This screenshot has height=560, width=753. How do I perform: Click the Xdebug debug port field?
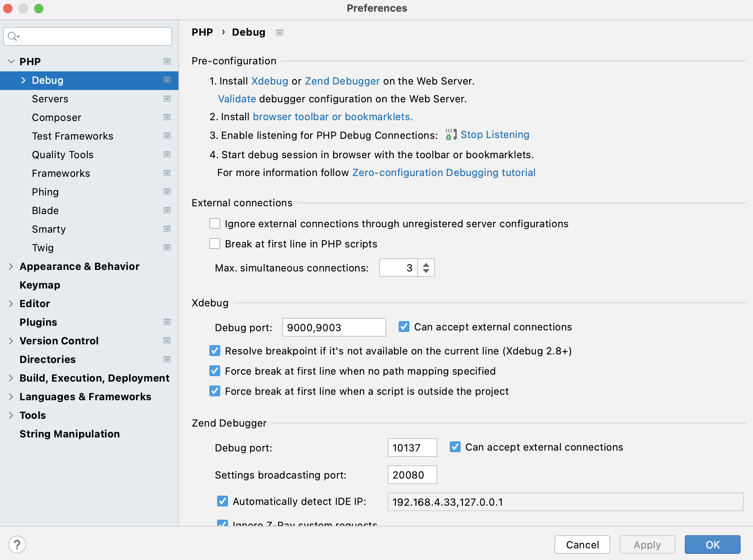coord(333,327)
